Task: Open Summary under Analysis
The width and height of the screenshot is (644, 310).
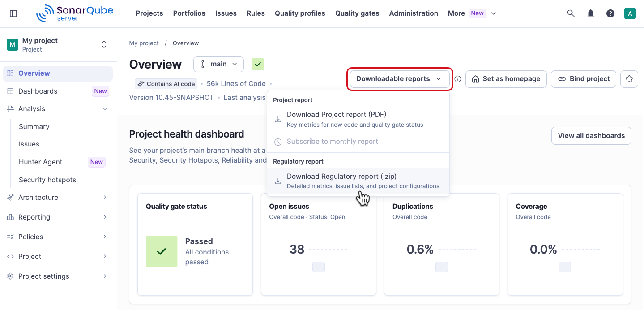Action: point(34,127)
